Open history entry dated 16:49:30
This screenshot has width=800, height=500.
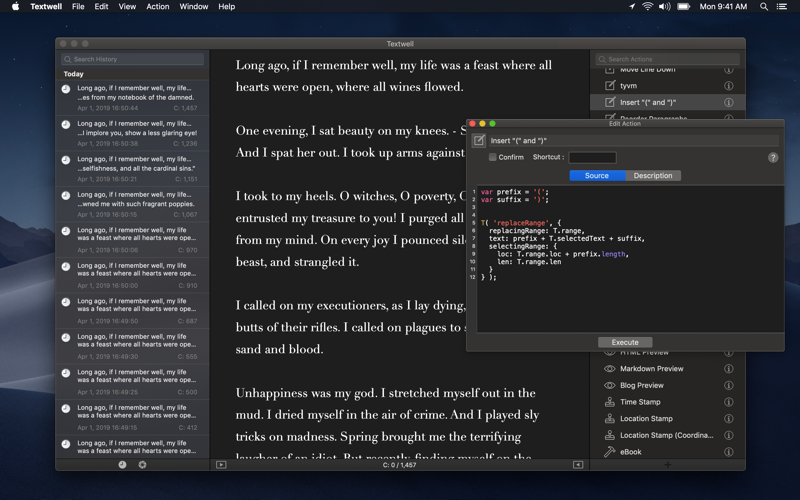click(133, 346)
